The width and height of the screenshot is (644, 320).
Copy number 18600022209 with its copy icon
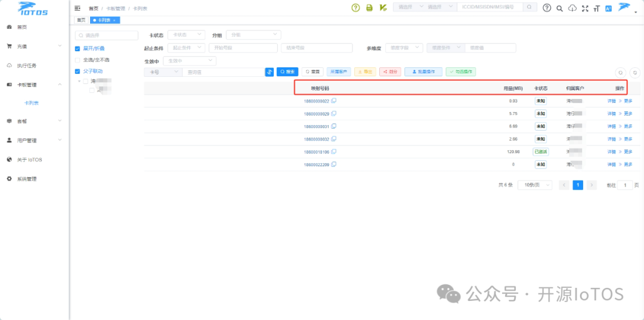(334, 164)
